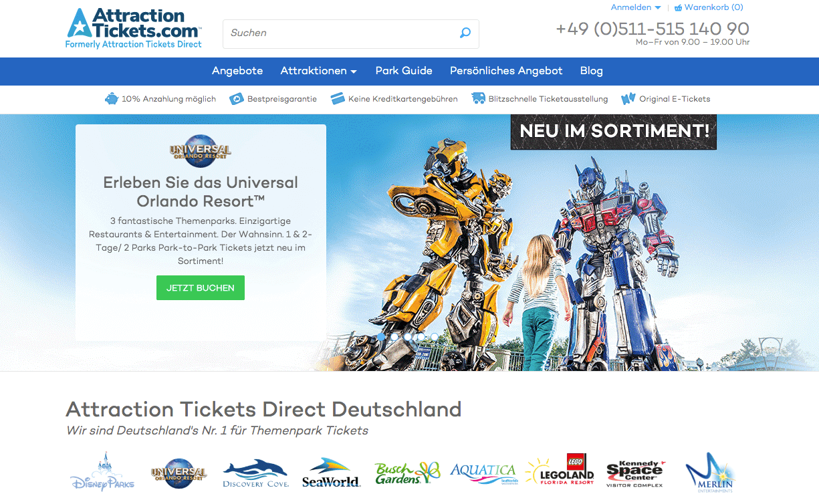Click the phone number +49 (0)511-515 140 90
The height and width of the screenshot is (504, 819).
(x=653, y=29)
